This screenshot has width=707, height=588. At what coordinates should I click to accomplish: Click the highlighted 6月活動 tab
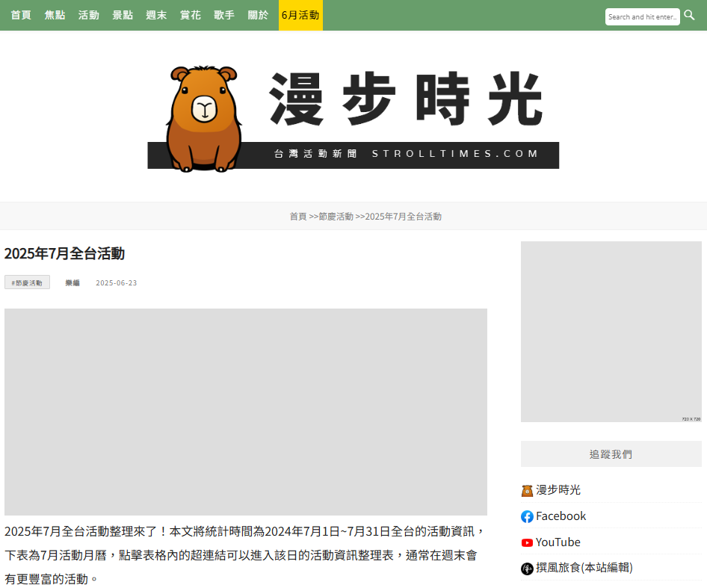pos(300,15)
